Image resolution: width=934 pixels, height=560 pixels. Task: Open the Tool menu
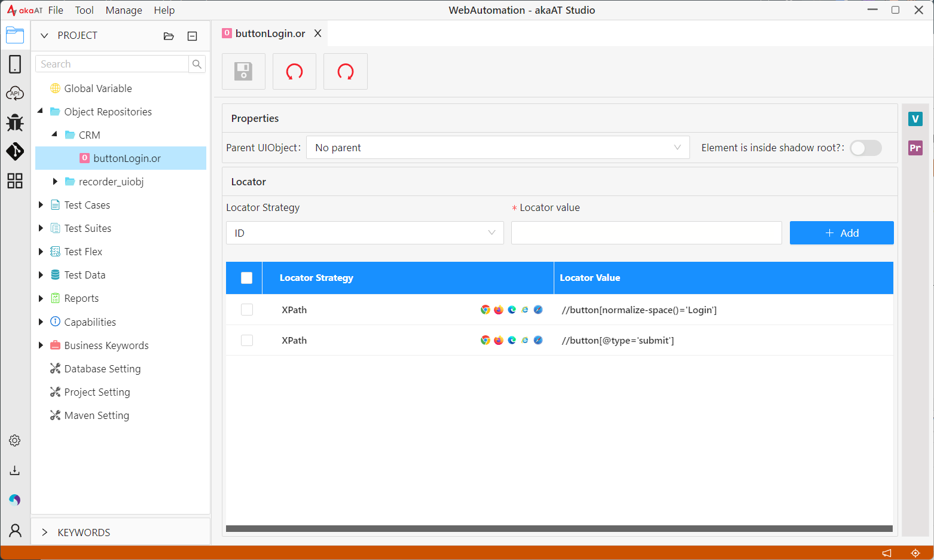[84, 10]
